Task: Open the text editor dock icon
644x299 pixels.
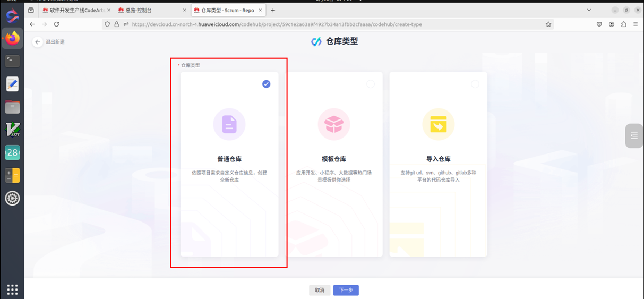Action: [12, 84]
